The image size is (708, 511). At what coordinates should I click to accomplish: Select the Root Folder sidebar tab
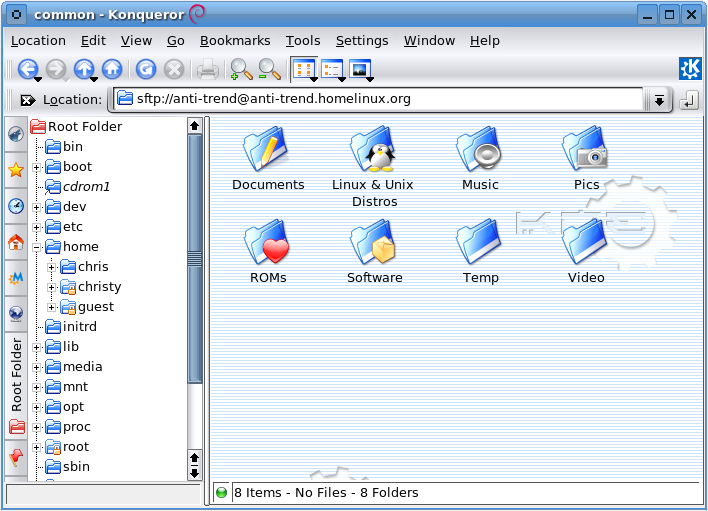[16, 385]
